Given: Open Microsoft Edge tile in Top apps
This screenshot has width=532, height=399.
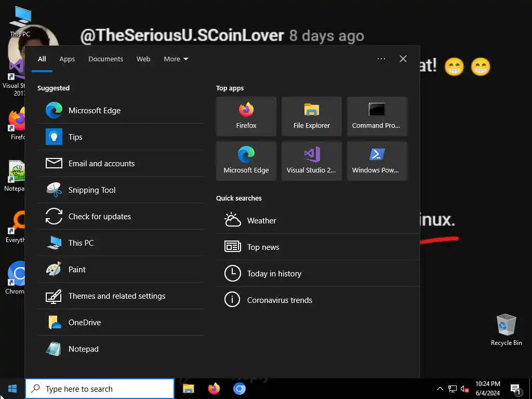Looking at the screenshot, I should [246, 161].
